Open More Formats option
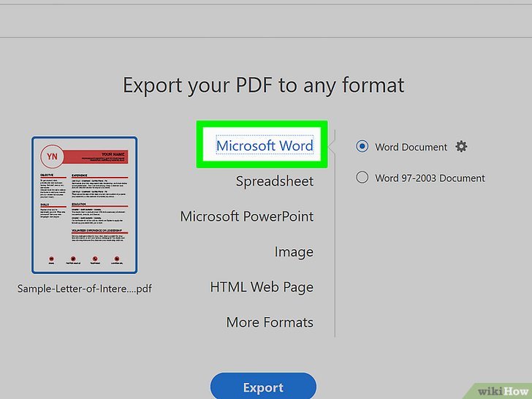The height and width of the screenshot is (399, 532). point(270,322)
